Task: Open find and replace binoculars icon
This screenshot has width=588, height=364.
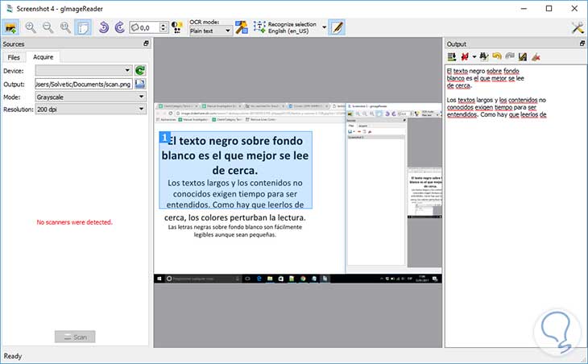Action: pyautogui.click(x=484, y=56)
